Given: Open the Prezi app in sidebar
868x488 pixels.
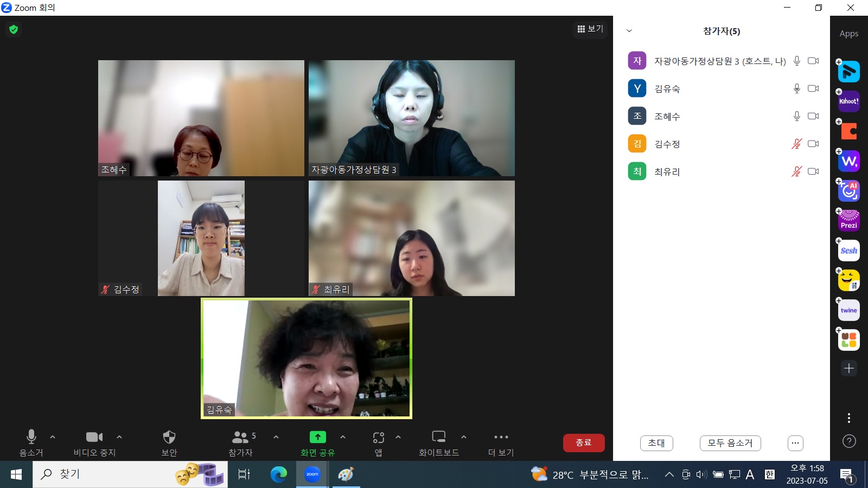Looking at the screenshot, I should (x=849, y=221).
